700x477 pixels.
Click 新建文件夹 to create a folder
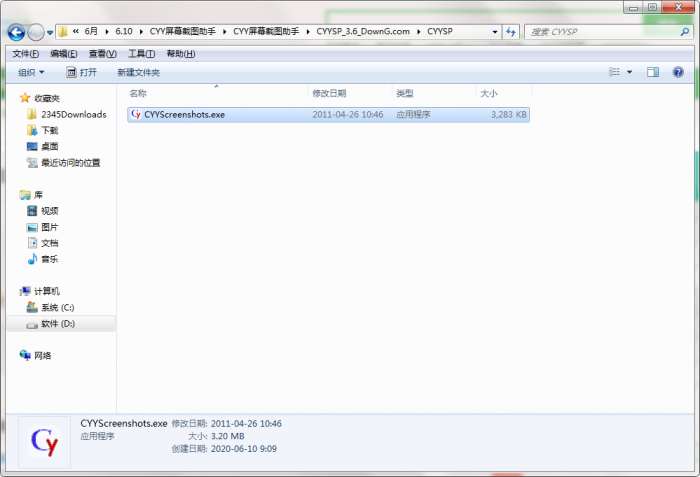click(x=138, y=72)
